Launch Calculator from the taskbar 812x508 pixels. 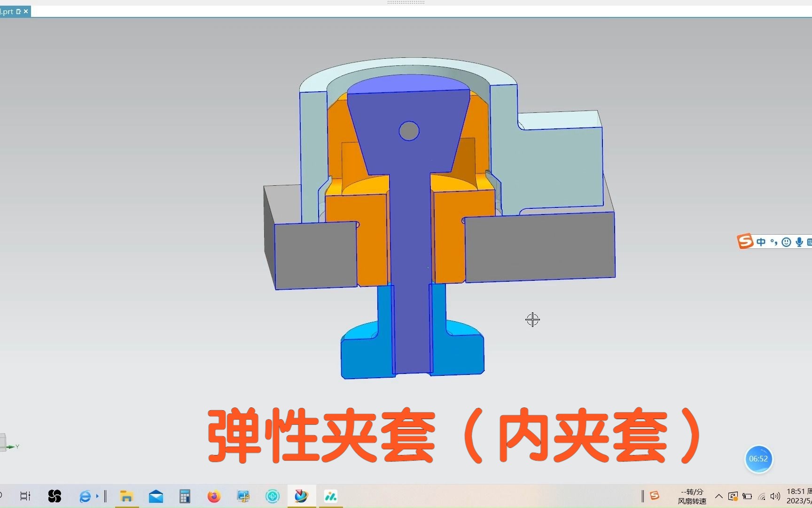pos(185,496)
